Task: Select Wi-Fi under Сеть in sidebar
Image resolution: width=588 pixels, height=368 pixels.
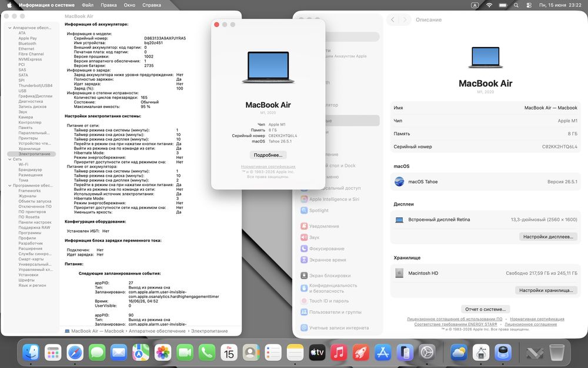Action: [24, 164]
